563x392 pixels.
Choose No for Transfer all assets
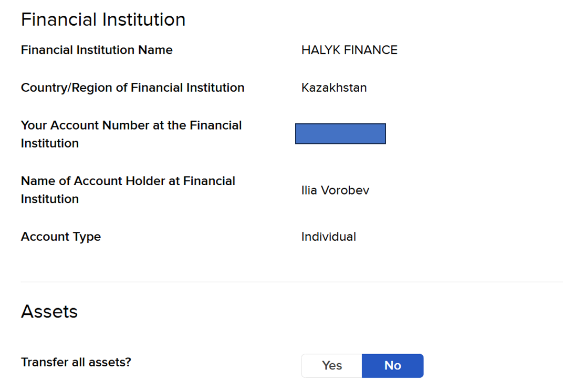pyautogui.click(x=392, y=366)
